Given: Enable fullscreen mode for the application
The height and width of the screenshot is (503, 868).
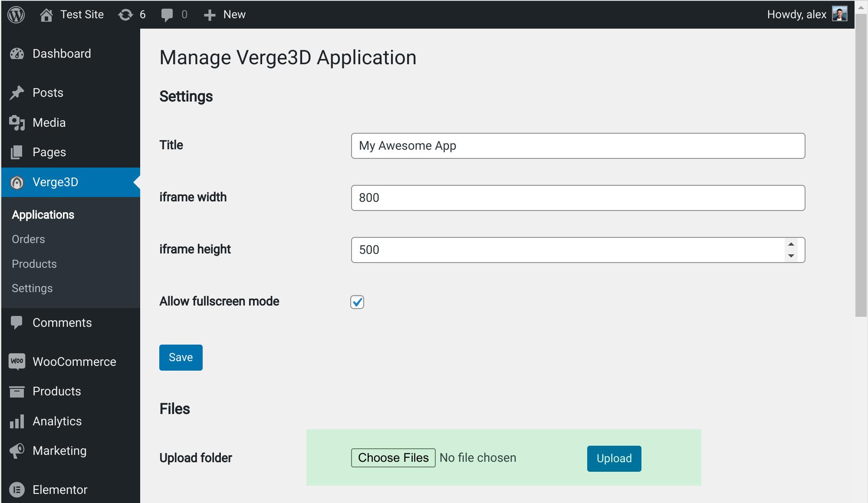Looking at the screenshot, I should pos(357,302).
